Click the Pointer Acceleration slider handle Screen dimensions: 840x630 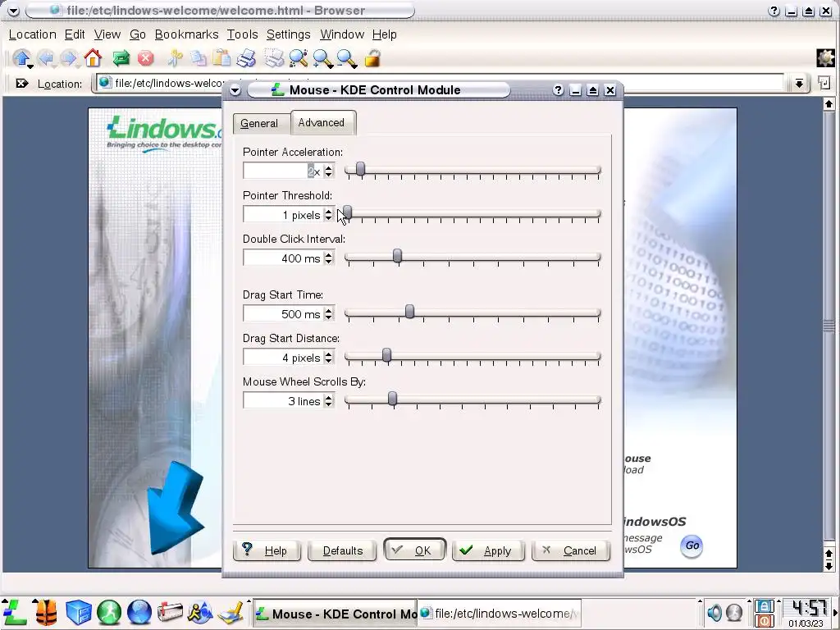[360, 169]
